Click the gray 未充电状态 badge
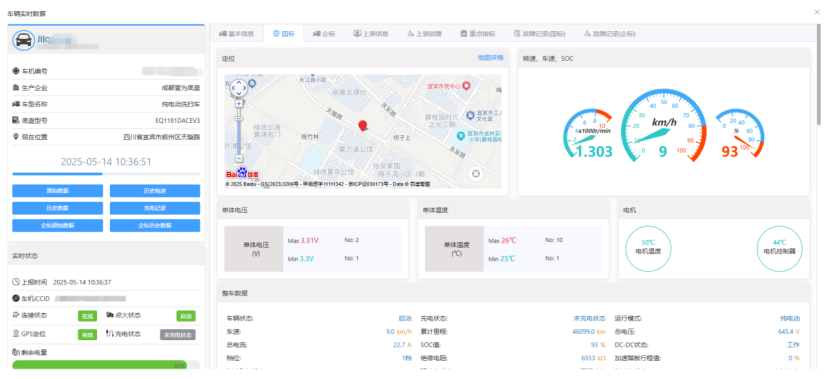 pos(178,335)
